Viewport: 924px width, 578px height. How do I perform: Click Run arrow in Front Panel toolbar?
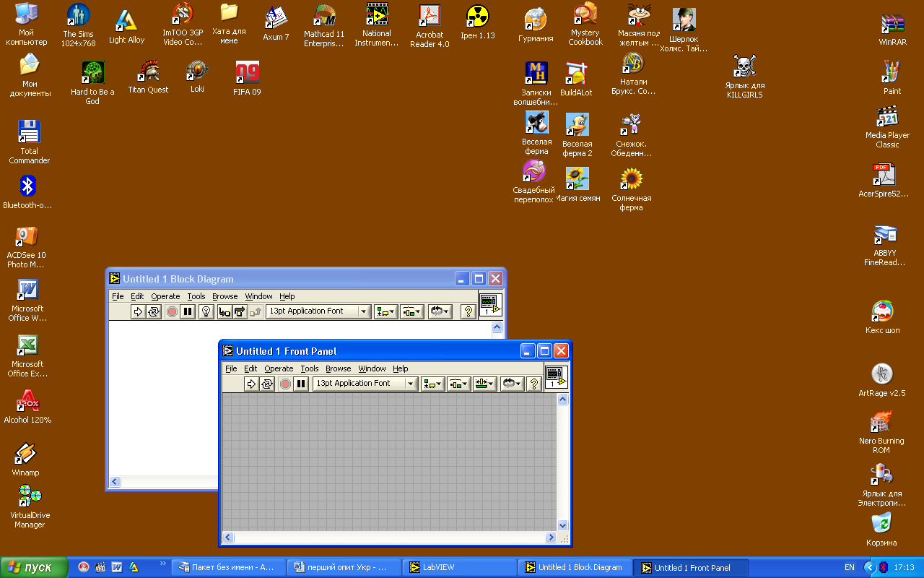point(251,384)
